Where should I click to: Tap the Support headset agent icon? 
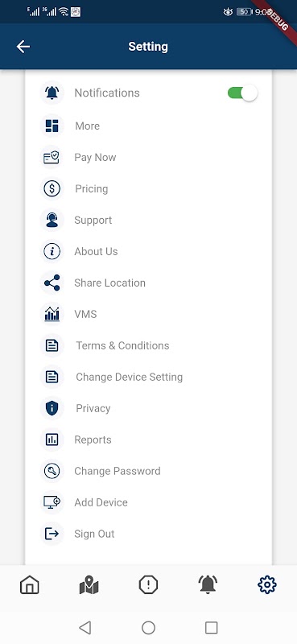click(x=52, y=220)
